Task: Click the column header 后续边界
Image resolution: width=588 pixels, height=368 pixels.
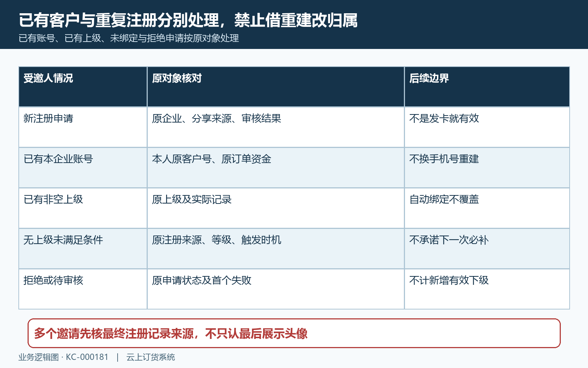Action: click(x=487, y=87)
